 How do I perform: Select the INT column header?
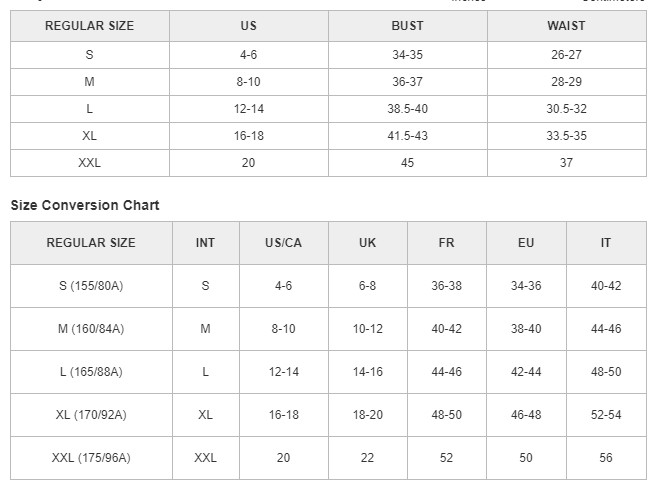(x=205, y=243)
